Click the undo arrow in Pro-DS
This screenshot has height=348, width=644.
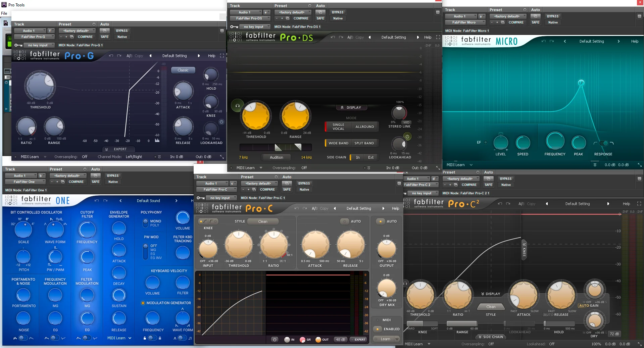[333, 37]
